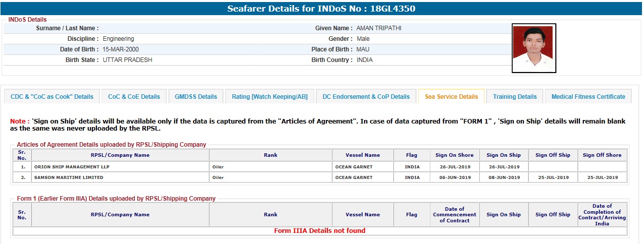The width and height of the screenshot is (644, 244).
Task: Click the 08-JUN-2019 Sign On Ship date
Action: point(504,177)
